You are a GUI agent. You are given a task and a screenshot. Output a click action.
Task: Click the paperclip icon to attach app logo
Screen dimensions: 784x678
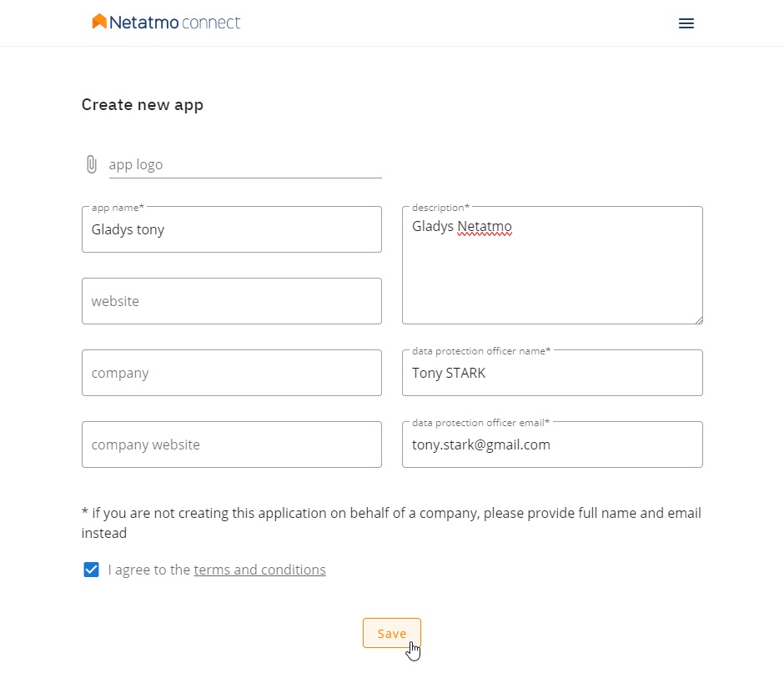[x=92, y=164]
